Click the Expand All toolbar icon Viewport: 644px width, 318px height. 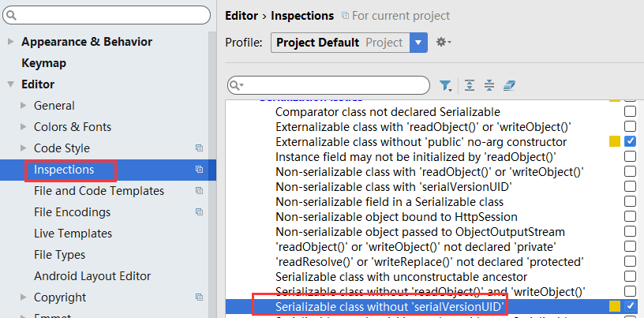470,85
